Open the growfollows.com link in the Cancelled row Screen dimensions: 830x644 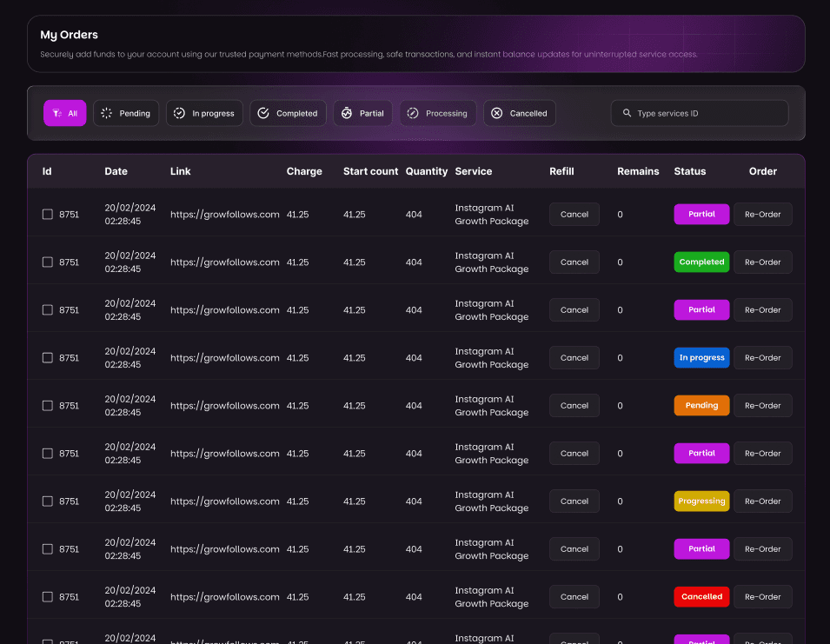coord(225,597)
